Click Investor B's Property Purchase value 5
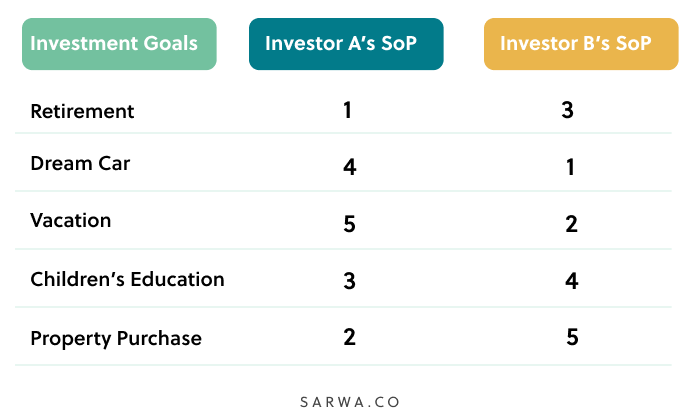Screen dimensions: 700x420 point(572,337)
